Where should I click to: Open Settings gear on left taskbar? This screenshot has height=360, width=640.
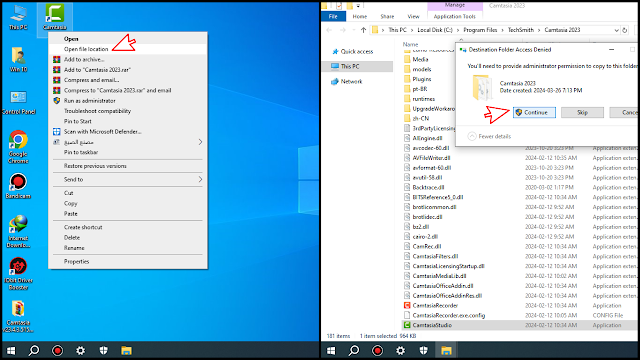pyautogui.click(x=80, y=351)
